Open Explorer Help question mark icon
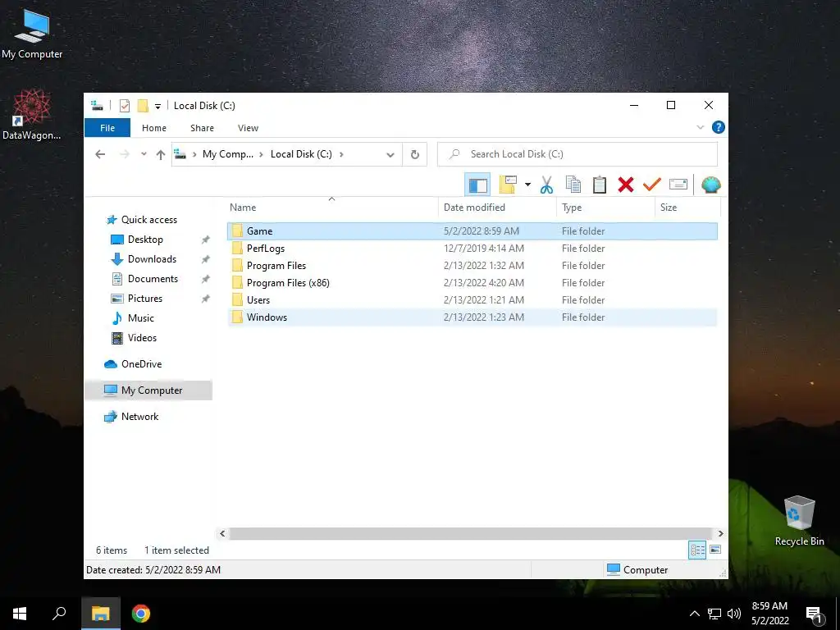This screenshot has height=630, width=840. [719, 127]
